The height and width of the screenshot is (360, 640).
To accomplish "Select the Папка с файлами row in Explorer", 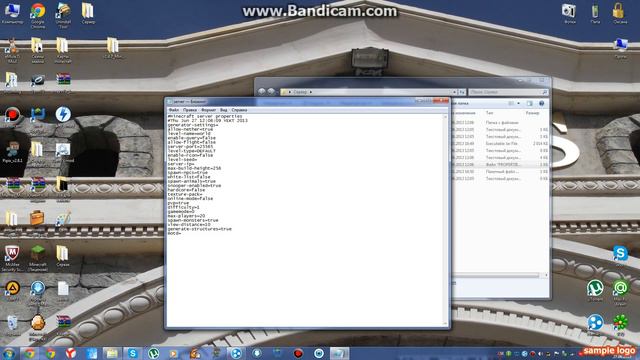I will click(501, 122).
